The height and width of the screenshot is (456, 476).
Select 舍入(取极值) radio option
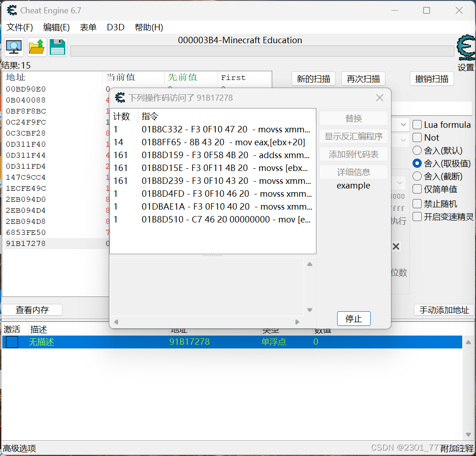pyautogui.click(x=417, y=164)
